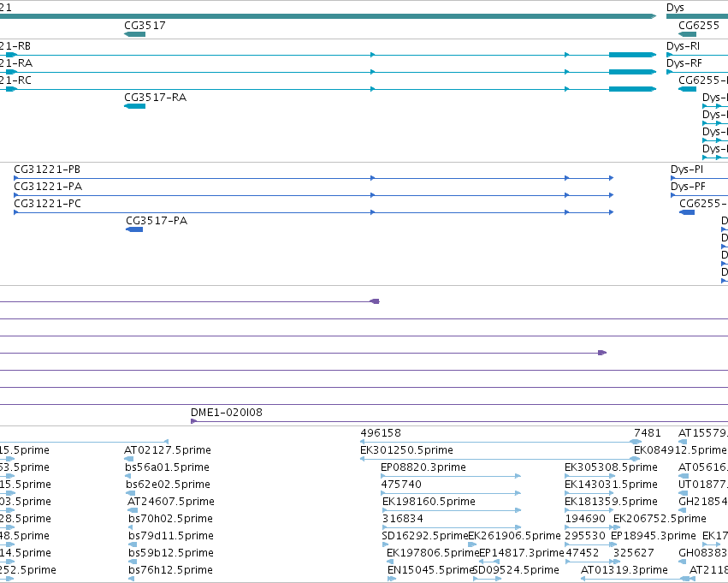The height and width of the screenshot is (583, 728).
Task: Open the bs59b12.5prime EST label
Action: 171,553
